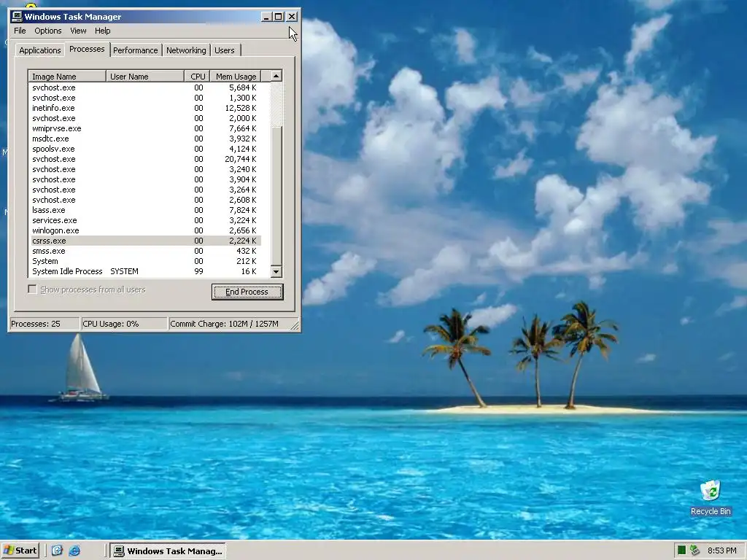This screenshot has width=747, height=560.
Task: Open the Options menu
Action: pyautogui.click(x=48, y=31)
